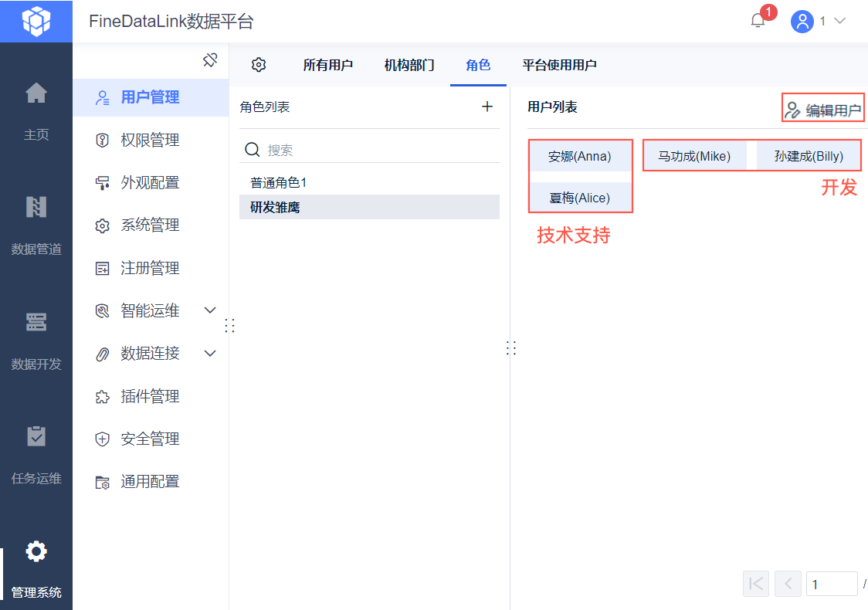Open the 管理系统 gear section
Image resolution: width=868 pixels, height=610 pixels.
coord(36,570)
